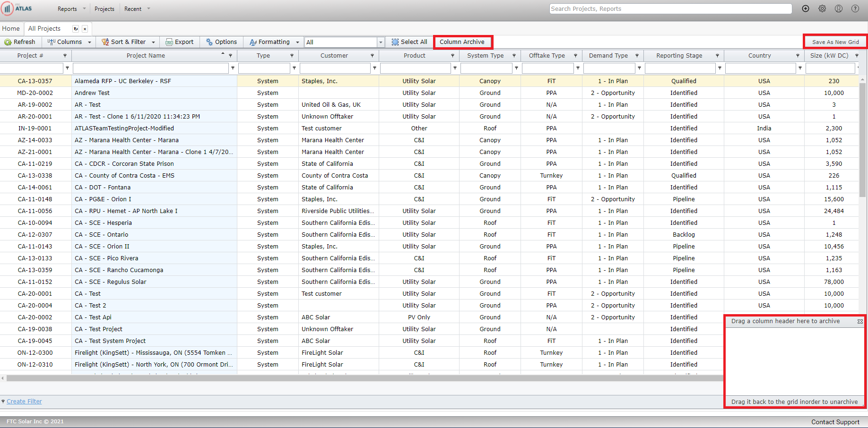This screenshot has width=868, height=428.
Task: Open the Demand Type header filter icon
Action: [637, 56]
